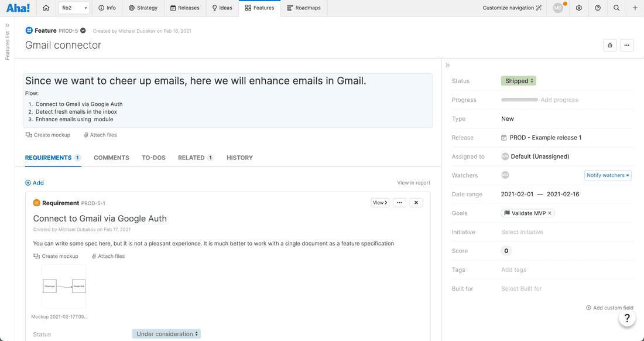Image resolution: width=644 pixels, height=341 pixels.
Task: Open the more options ellipsis for the feature
Action: click(626, 45)
